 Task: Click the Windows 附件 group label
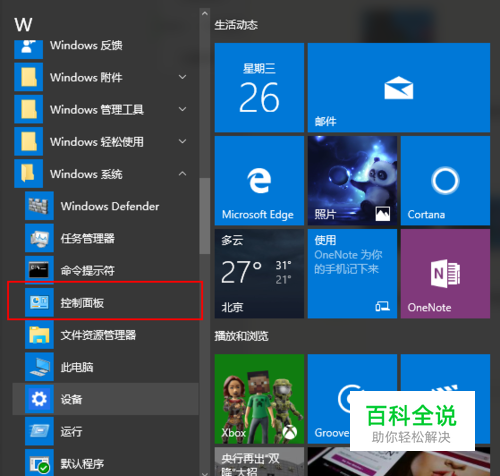[86, 77]
